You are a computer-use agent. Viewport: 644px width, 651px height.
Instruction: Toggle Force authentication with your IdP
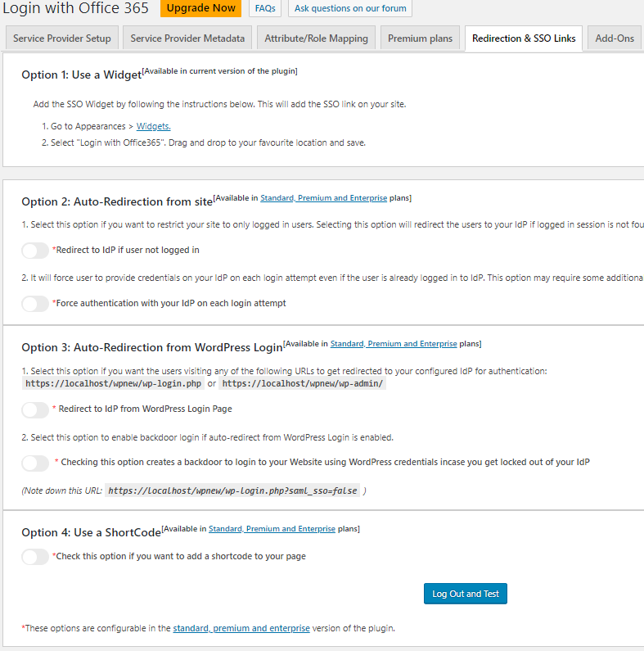click(35, 304)
